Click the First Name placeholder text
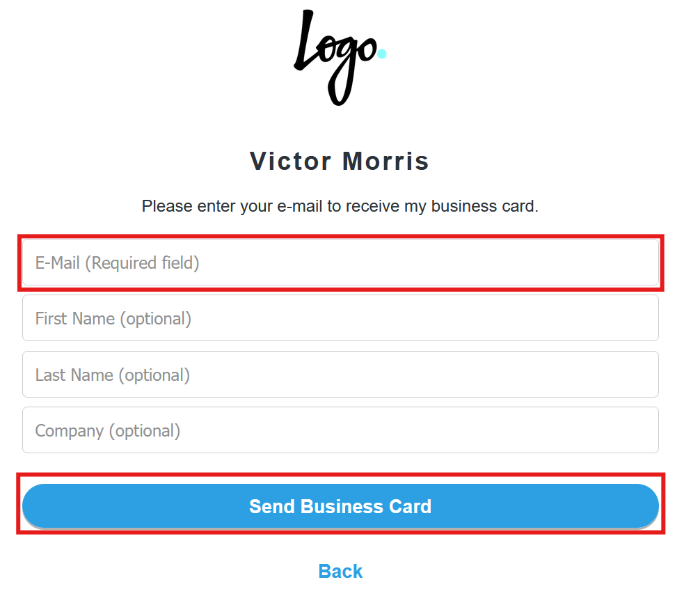 click(x=113, y=318)
